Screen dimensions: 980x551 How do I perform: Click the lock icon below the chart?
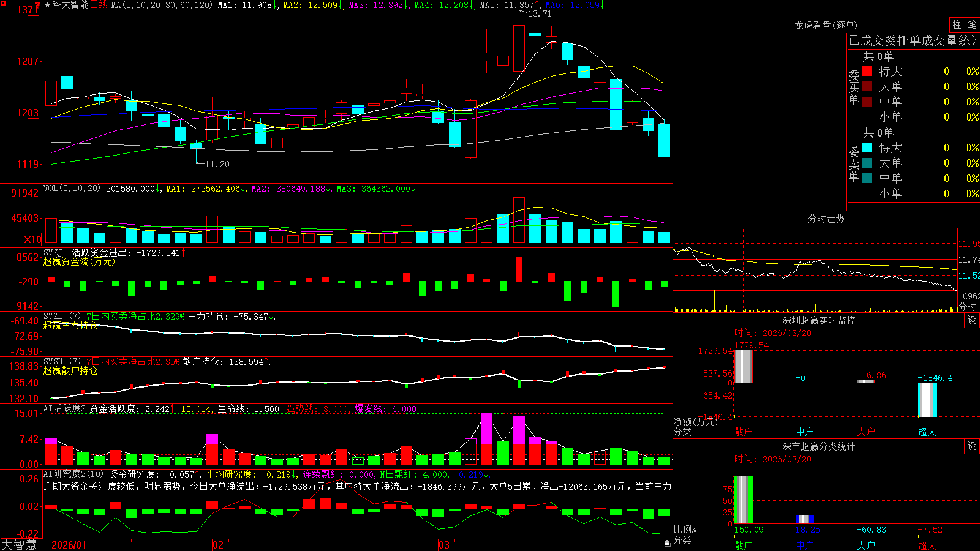coord(667,543)
